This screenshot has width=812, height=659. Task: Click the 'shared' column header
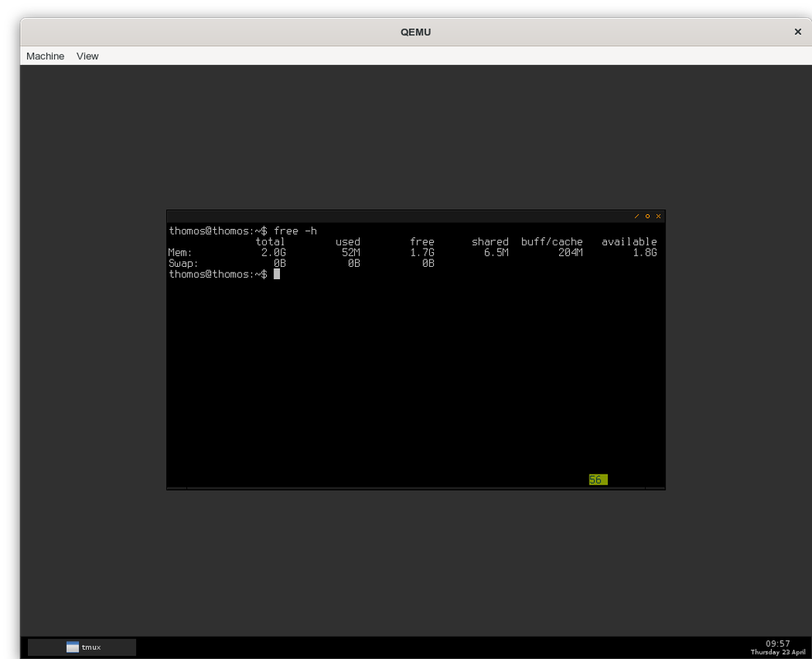pyautogui.click(x=490, y=242)
